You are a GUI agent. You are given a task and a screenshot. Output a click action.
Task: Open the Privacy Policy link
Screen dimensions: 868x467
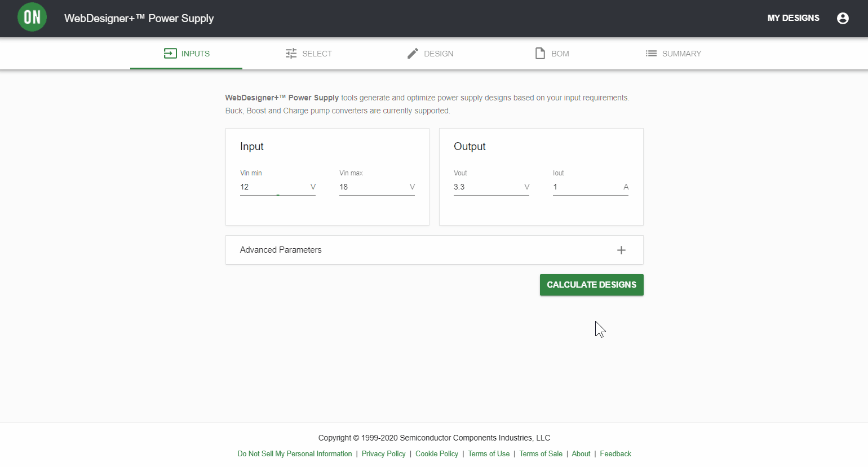(x=383, y=454)
